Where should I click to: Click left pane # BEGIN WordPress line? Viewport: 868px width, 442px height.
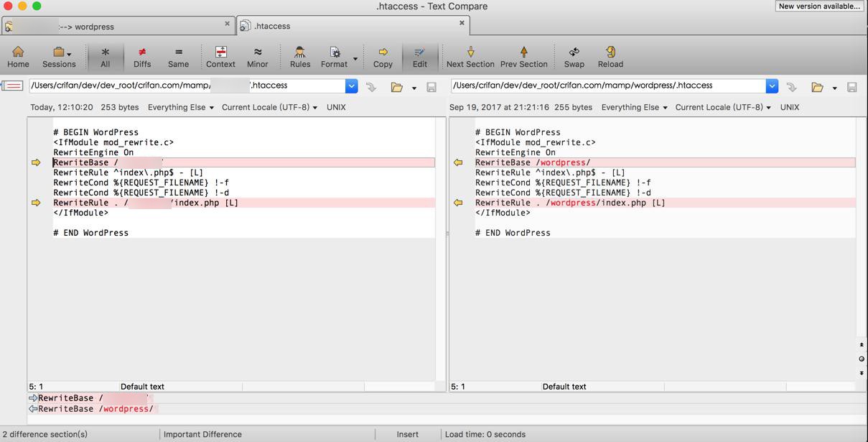pyautogui.click(x=95, y=132)
